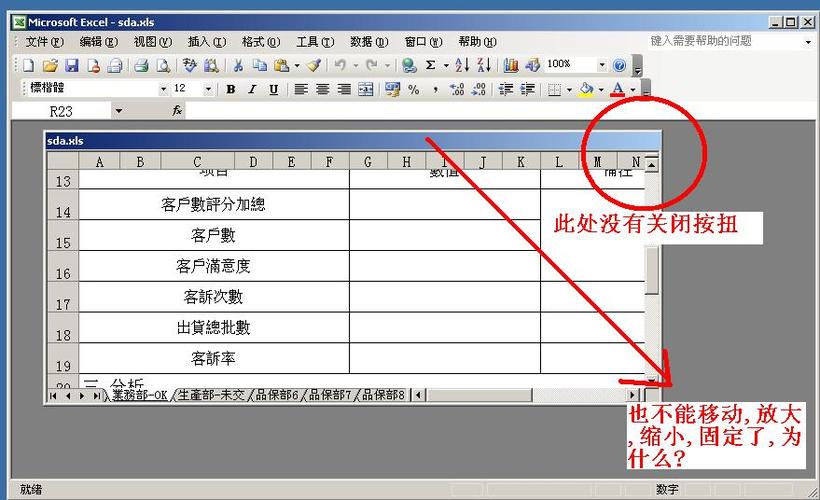This screenshot has height=500, width=820.
Task: Print the workbook with printer icon
Action: 141,65
